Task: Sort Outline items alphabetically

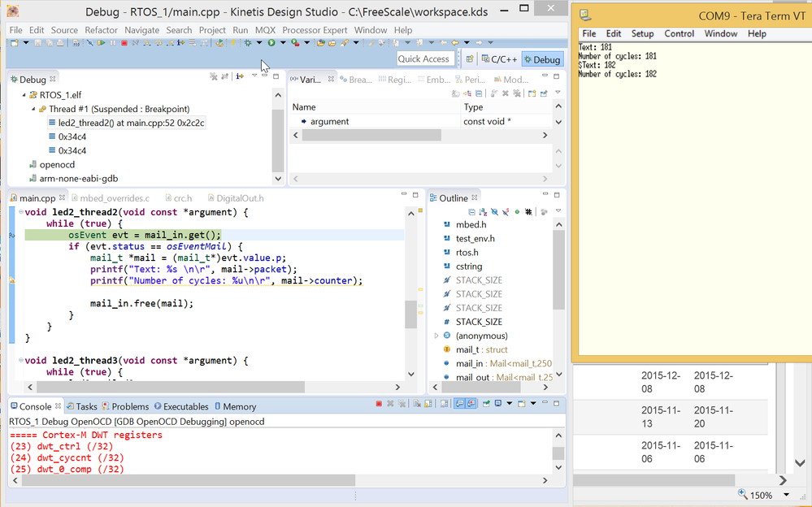Action: (481, 212)
